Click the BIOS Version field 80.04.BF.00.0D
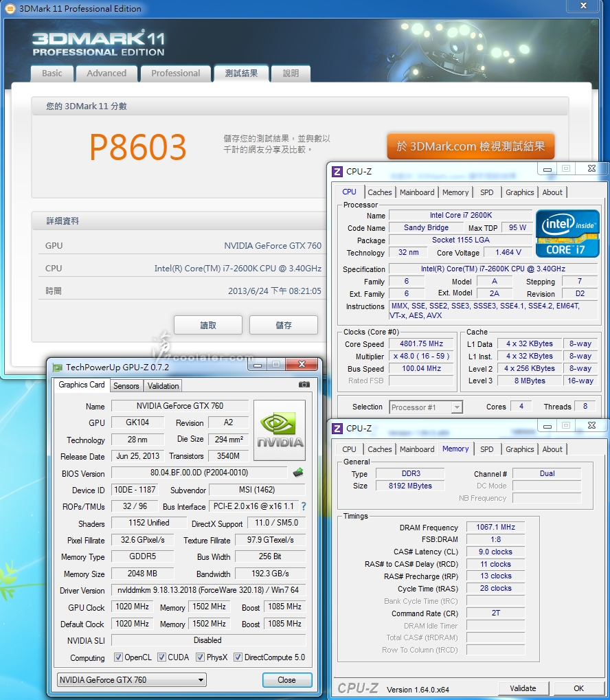Screen dimensions: 610x700 point(199,473)
